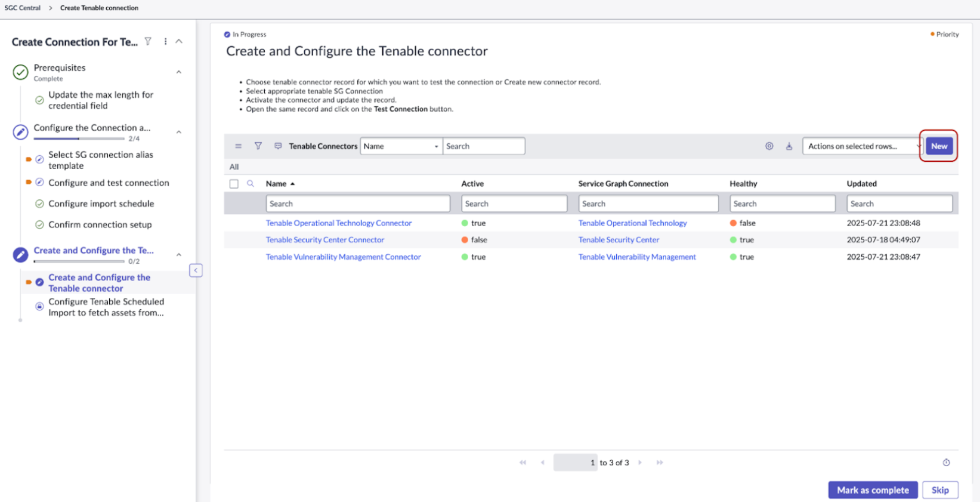The width and height of the screenshot is (980, 502).
Task: Open list personalization gear icon
Action: [769, 146]
